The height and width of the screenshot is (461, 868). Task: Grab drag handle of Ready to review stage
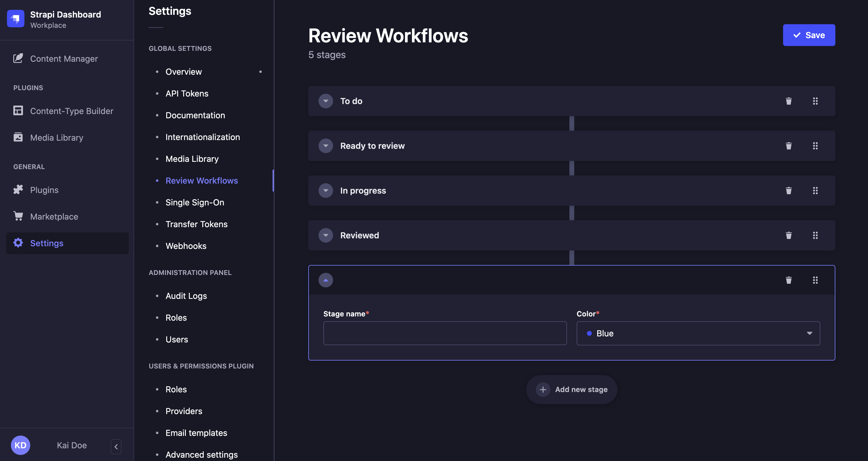(x=815, y=146)
